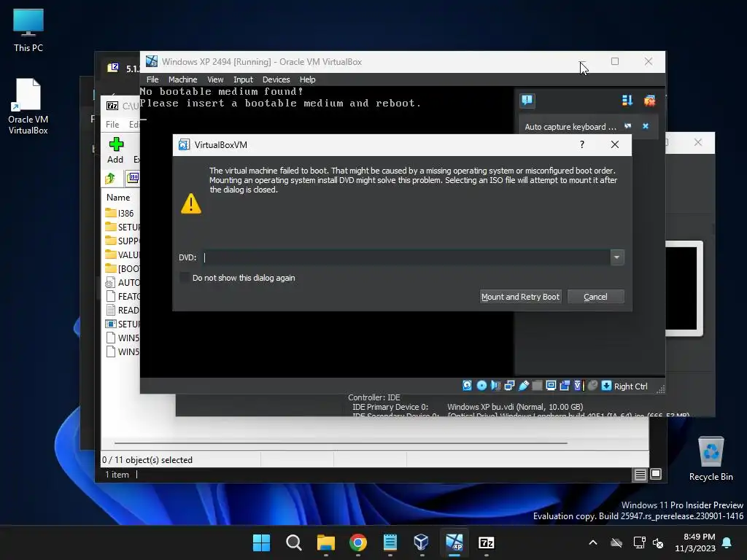The height and width of the screenshot is (560, 747).
Task: Open File menu in VirtualBox VM window
Action: (x=152, y=79)
